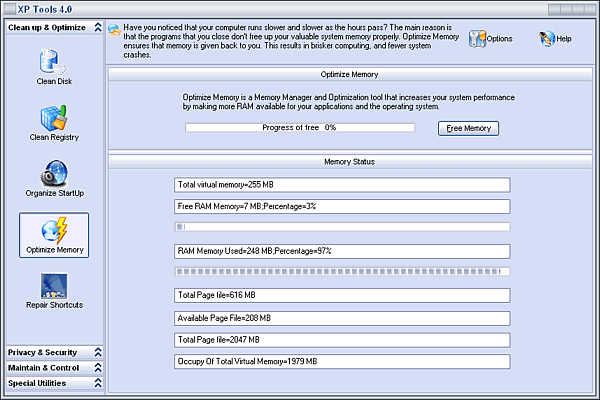The image size is (600, 400).
Task: Click the Options label text
Action: point(499,39)
